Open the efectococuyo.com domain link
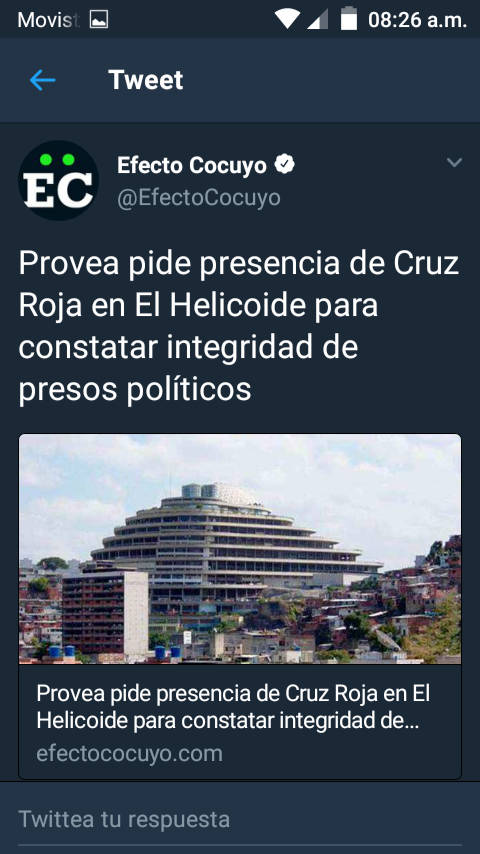The width and height of the screenshot is (480, 854). tap(129, 754)
